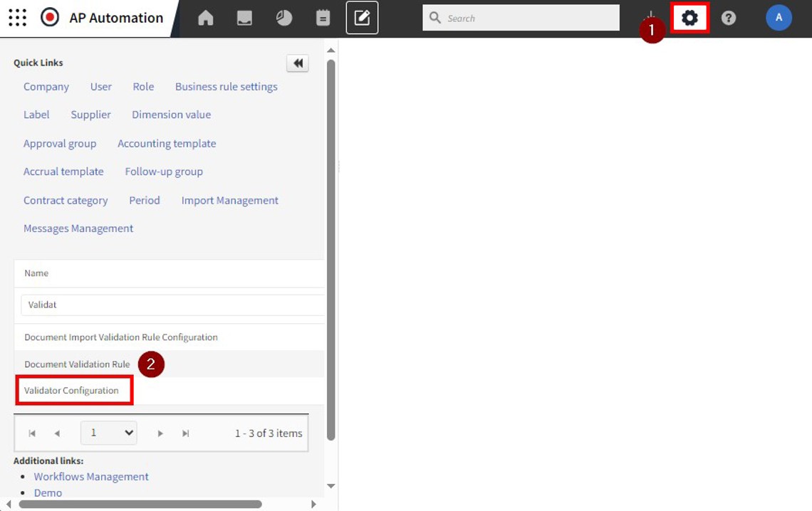Jump to the last results page
The image size is (812, 511).
(186, 433)
